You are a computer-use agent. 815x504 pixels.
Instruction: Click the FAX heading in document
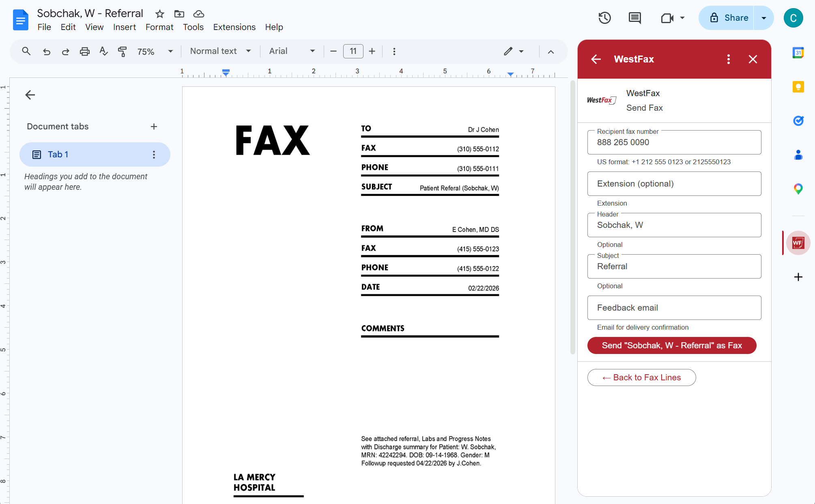pos(273,140)
